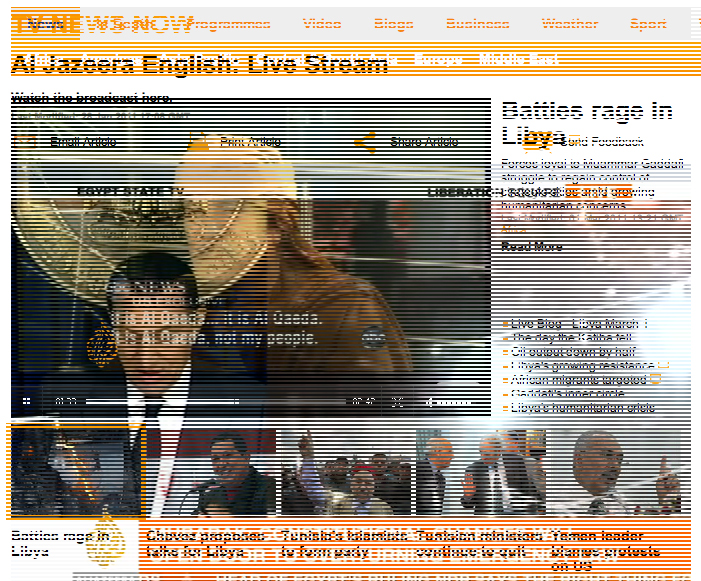Click the video volume speaker icon
The height and width of the screenshot is (581, 701).
430,402
